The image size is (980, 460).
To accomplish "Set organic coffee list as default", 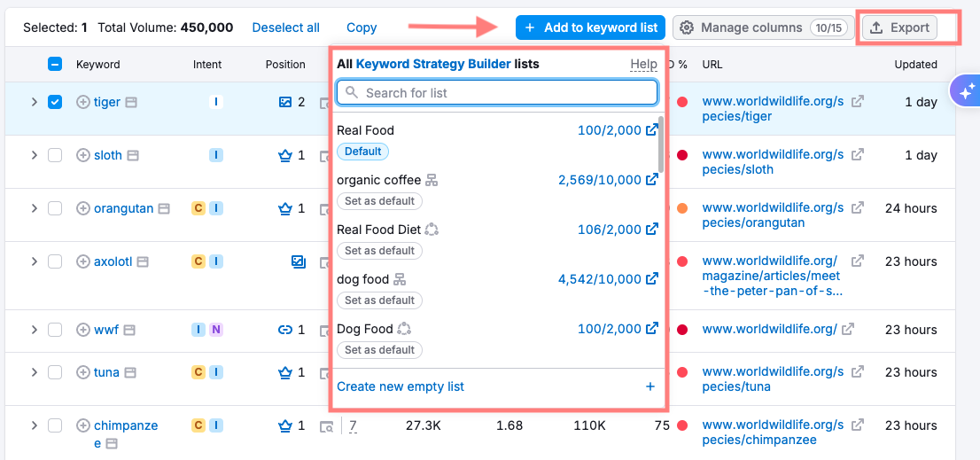I will click(x=379, y=201).
